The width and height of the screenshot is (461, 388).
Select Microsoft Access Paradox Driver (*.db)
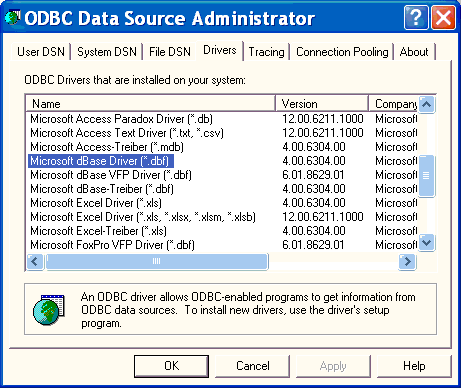click(122, 119)
